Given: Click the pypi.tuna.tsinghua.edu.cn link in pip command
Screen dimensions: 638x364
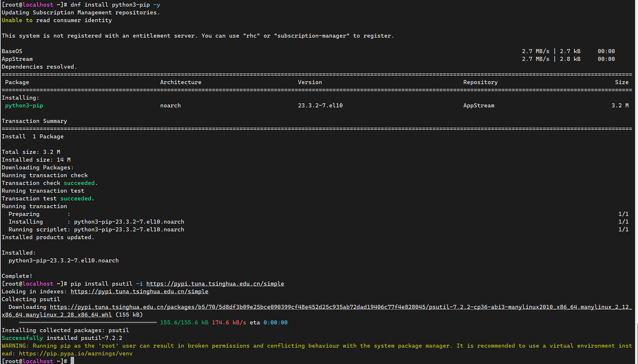Looking at the screenshot, I should (215, 284).
